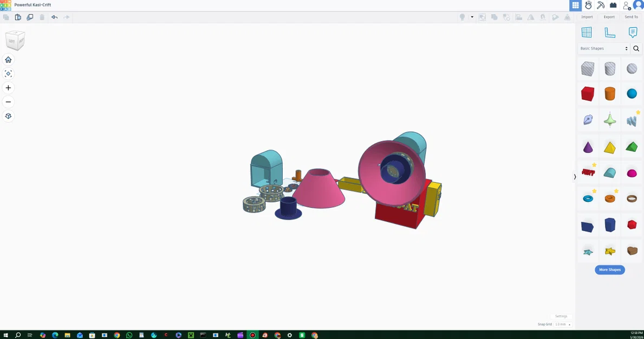Open the Sim Lab apple icon
This screenshot has height=339, width=644.
click(x=588, y=5)
